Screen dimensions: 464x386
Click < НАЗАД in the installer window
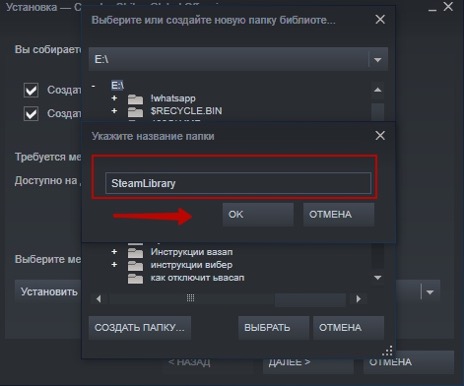tap(189, 362)
